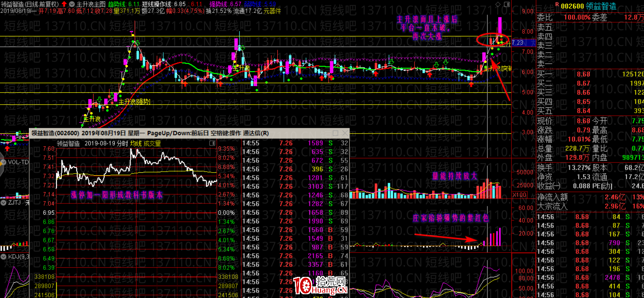Click the R marker beside code 002600
The image size is (644, 298).
(557, 5)
